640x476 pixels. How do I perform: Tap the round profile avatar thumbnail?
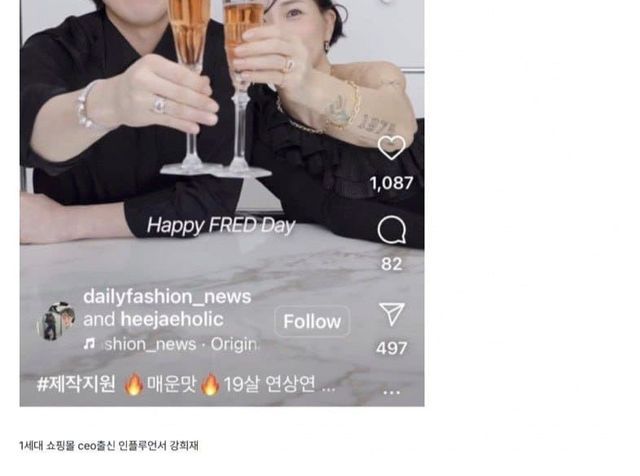point(56,321)
